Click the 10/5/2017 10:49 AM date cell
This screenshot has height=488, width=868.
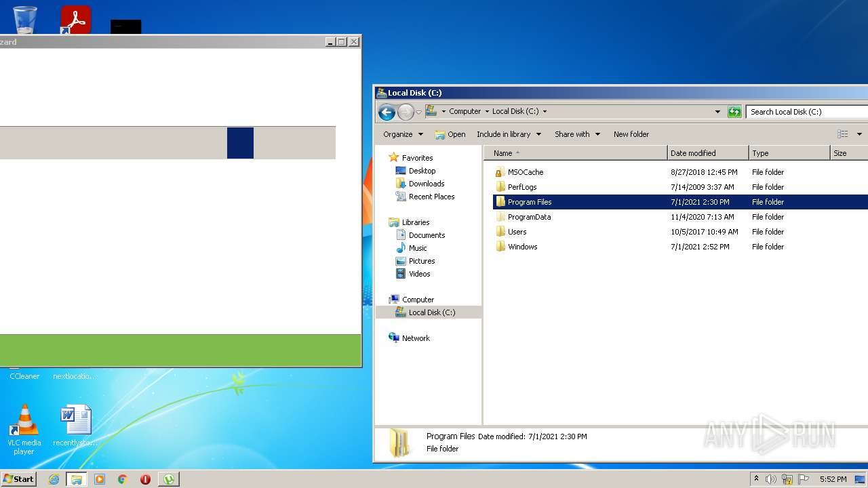(704, 232)
